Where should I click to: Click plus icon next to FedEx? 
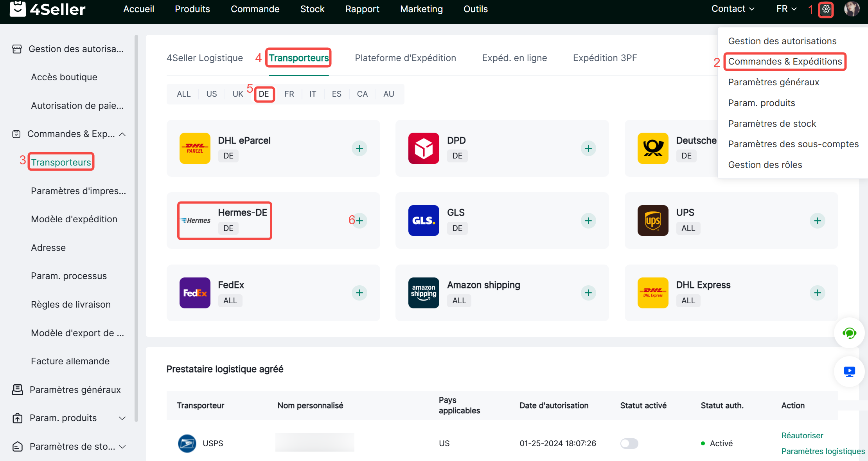tap(359, 293)
